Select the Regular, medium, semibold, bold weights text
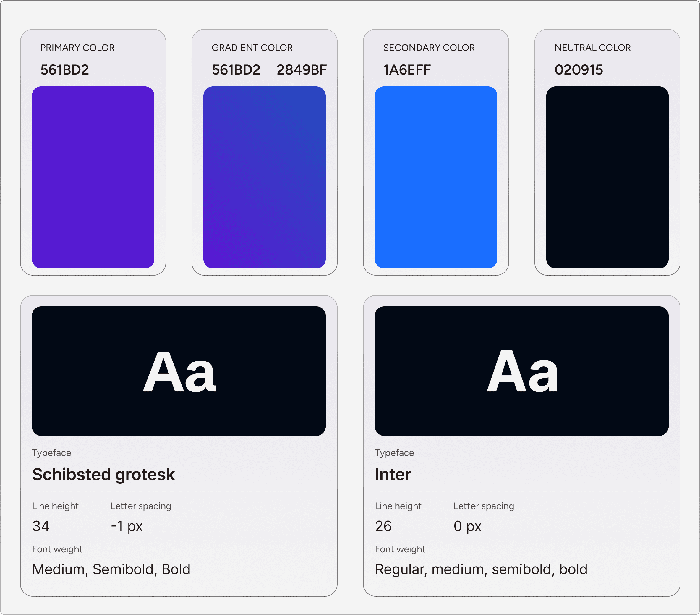Image resolution: width=700 pixels, height=615 pixels. [x=481, y=569]
